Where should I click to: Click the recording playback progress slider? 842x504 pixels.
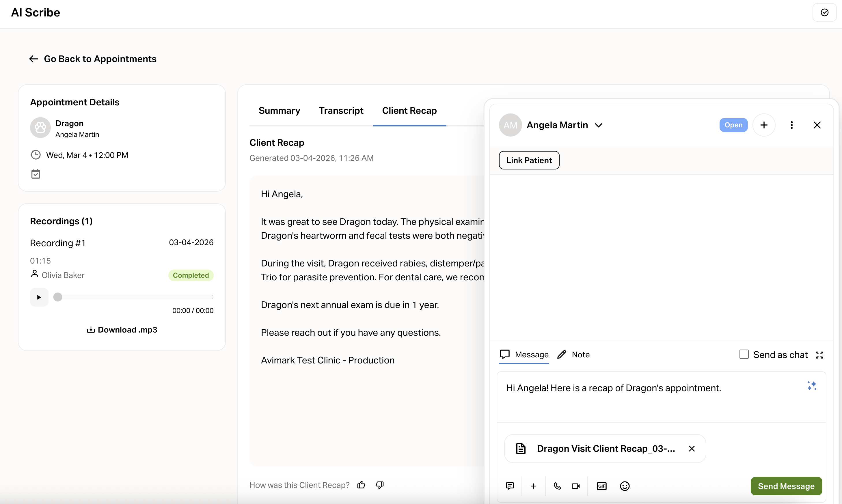point(135,297)
